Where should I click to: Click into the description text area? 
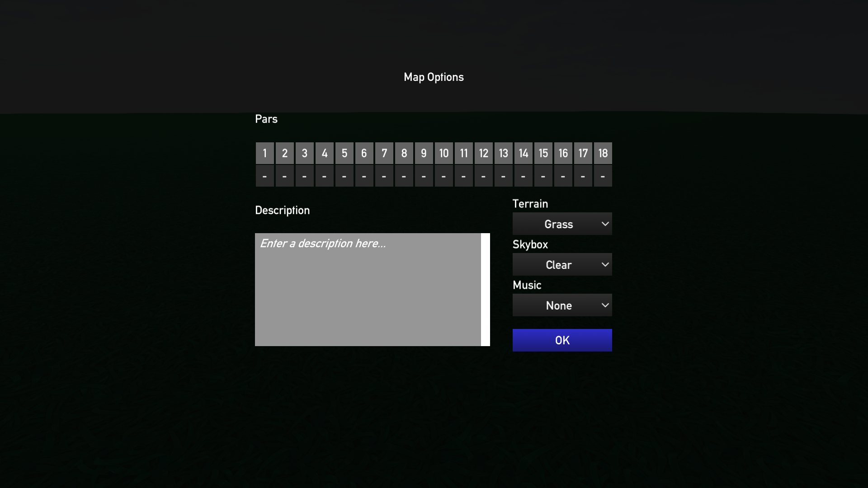[368, 290]
